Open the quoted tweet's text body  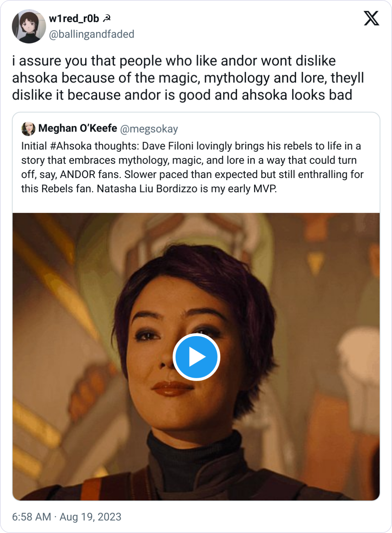click(x=192, y=167)
